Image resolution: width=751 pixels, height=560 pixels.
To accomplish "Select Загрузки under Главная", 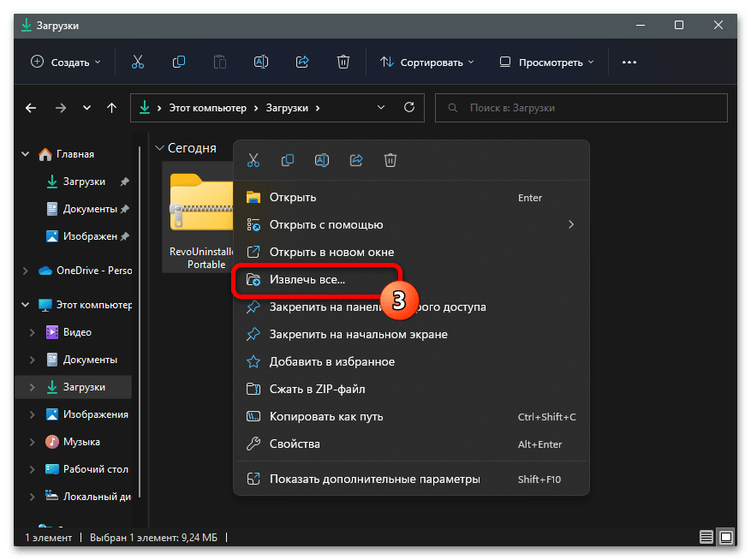I will click(x=84, y=182).
